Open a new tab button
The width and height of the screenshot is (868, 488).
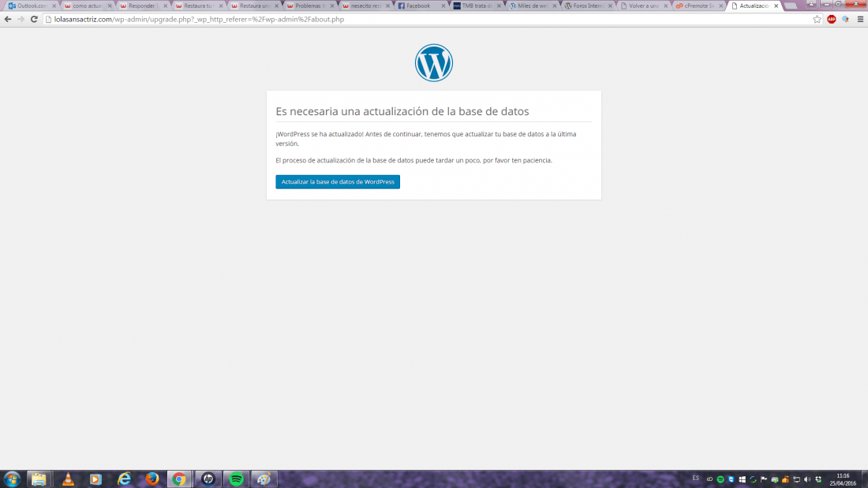[x=791, y=6]
